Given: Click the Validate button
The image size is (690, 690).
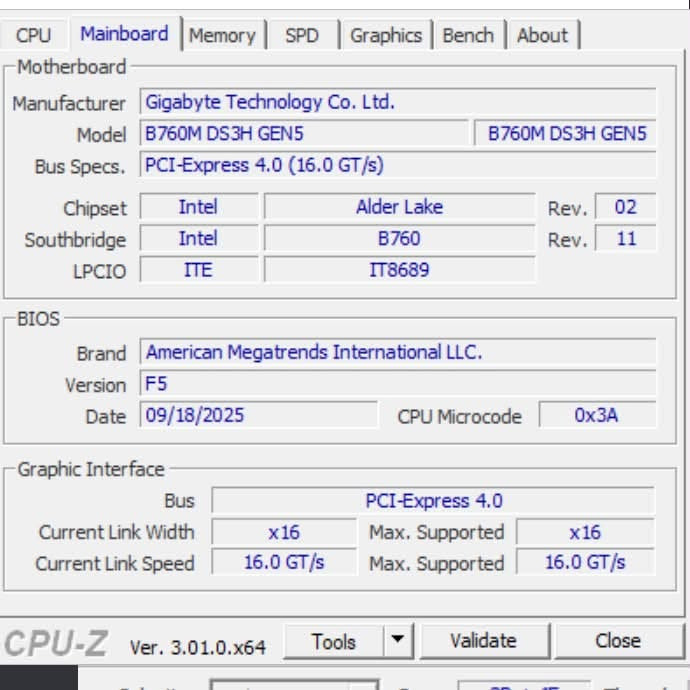Looking at the screenshot, I should coord(484,641).
